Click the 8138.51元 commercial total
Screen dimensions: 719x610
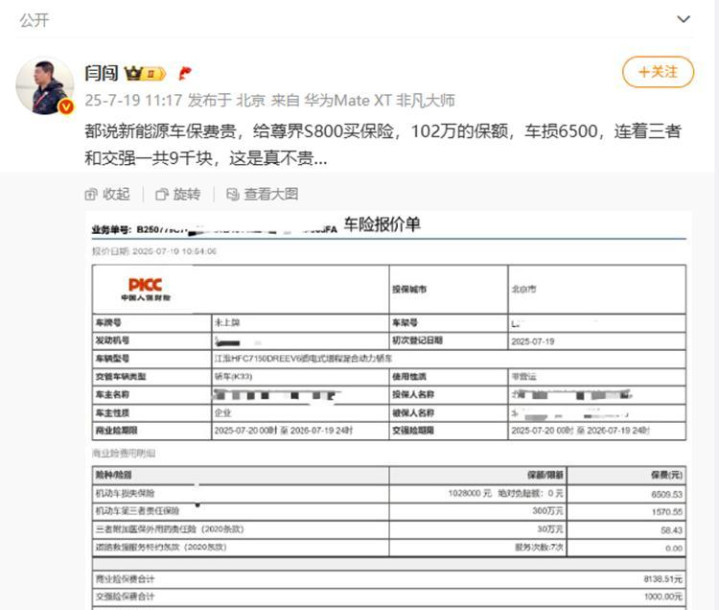(663, 579)
